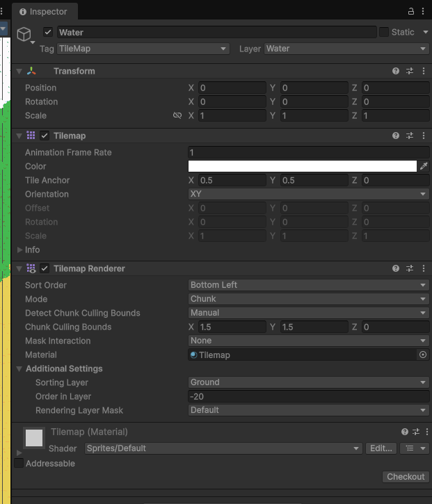
Task: Click the color eyedropper picker icon
Action: click(x=424, y=166)
